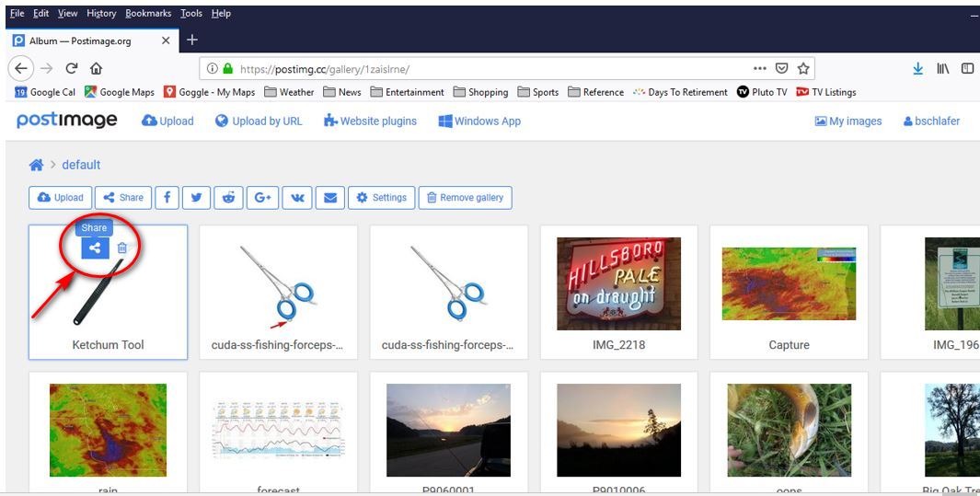Click the Reddit share icon
This screenshot has width=980, height=496.
228,198
